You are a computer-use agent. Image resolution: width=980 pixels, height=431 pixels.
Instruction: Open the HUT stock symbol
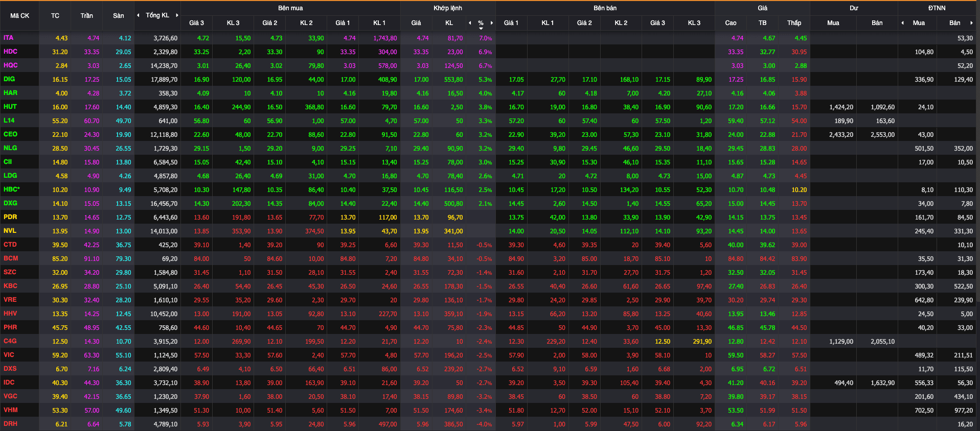pos(10,107)
